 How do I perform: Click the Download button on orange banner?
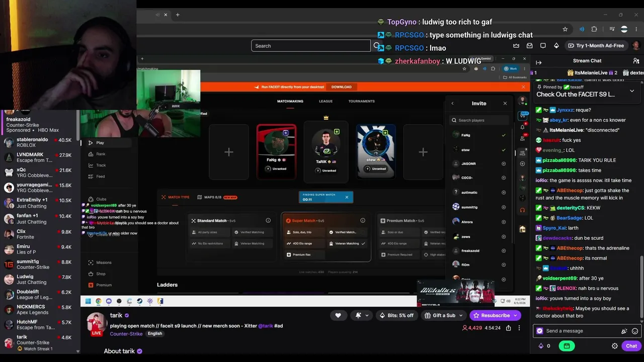pyautogui.click(x=342, y=87)
